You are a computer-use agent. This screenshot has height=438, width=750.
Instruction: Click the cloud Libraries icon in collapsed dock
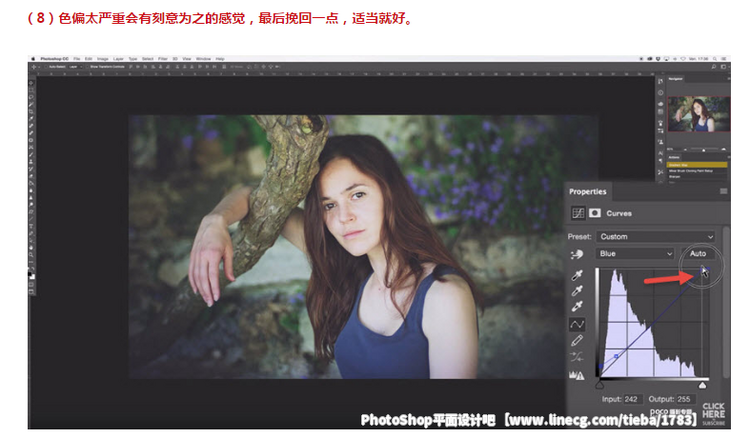pyautogui.click(x=661, y=103)
